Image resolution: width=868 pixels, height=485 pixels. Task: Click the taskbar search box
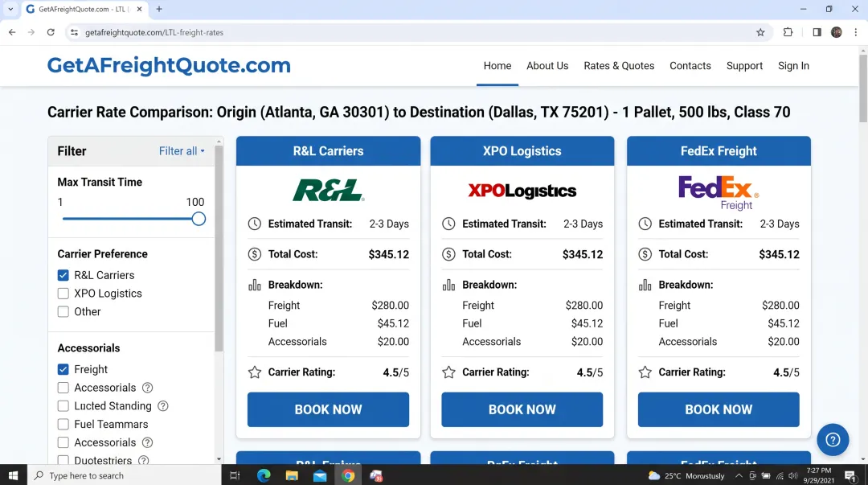pyautogui.click(x=124, y=475)
